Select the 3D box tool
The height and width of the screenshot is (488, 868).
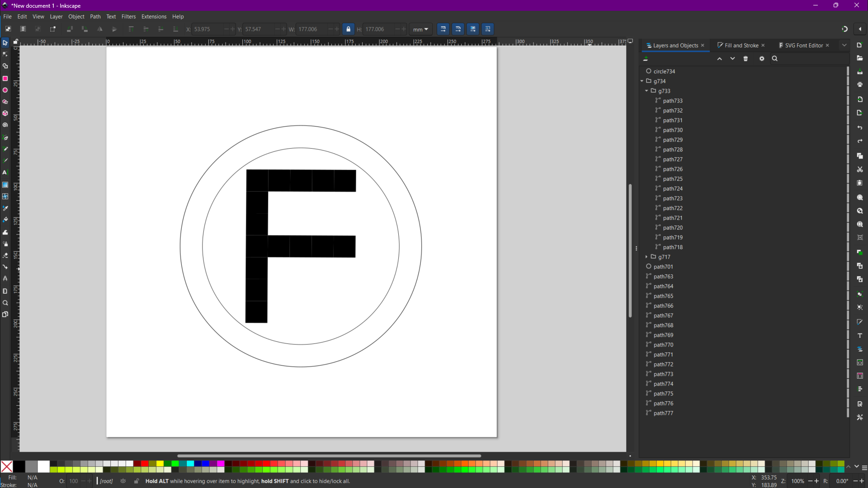5,113
